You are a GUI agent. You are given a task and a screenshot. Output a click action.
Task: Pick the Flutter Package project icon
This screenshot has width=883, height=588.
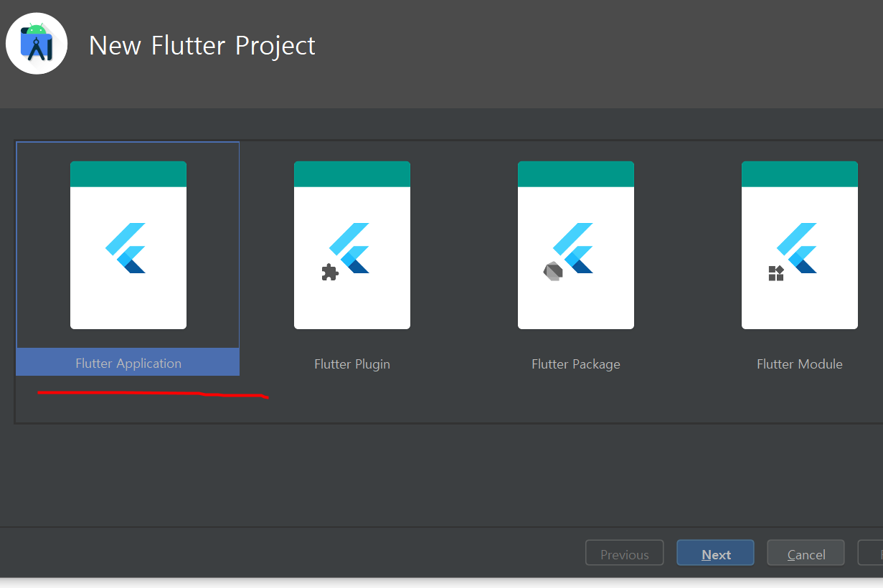point(576,245)
